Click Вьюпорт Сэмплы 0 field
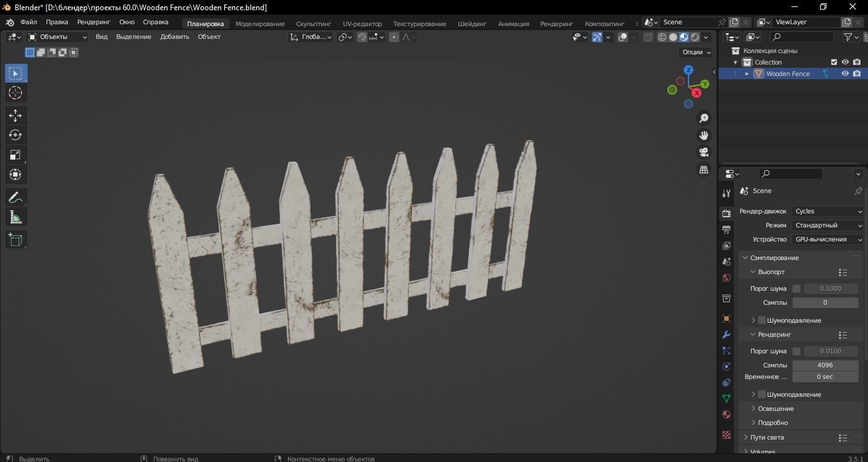The image size is (868, 462). click(825, 303)
